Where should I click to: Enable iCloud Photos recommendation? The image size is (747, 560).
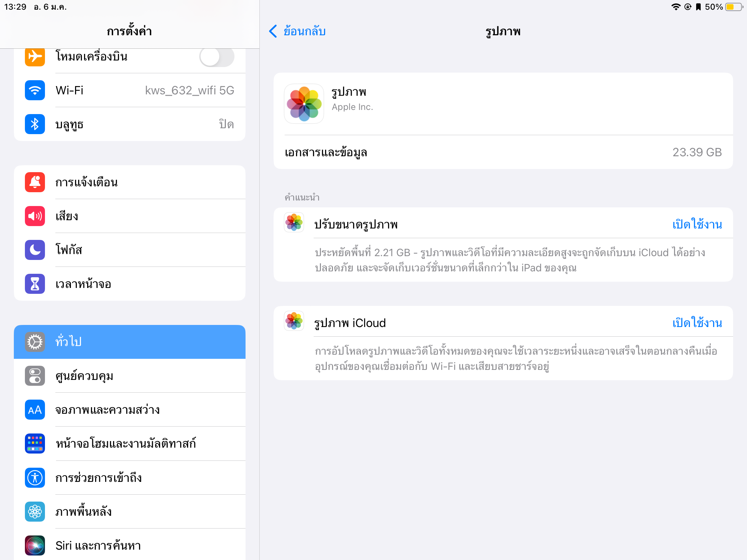[697, 323]
